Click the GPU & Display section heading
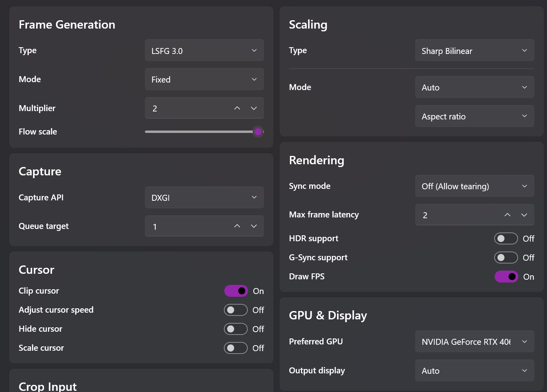 point(328,315)
